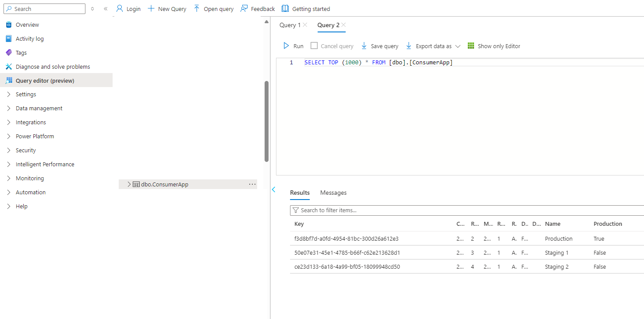Open the Getting started book icon
The width and height of the screenshot is (644, 319).
(285, 9)
